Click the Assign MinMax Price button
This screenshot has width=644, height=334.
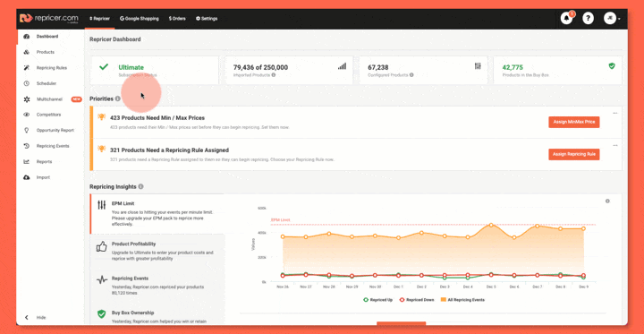573,122
